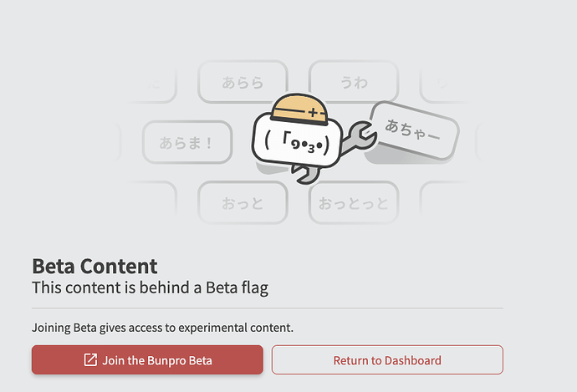Click the おっとっと keyboard key tile

tap(353, 202)
